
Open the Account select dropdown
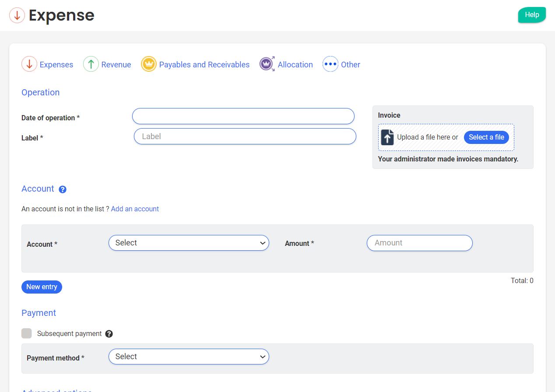[x=189, y=243]
